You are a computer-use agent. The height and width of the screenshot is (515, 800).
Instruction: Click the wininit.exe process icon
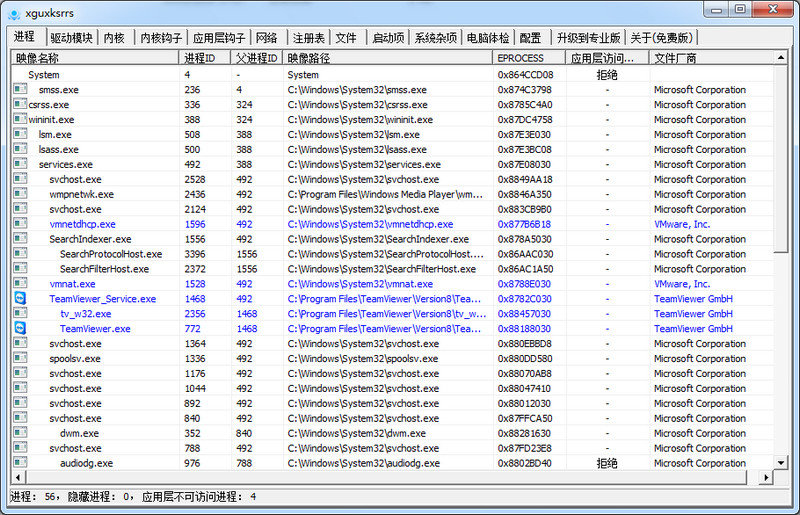(20, 120)
